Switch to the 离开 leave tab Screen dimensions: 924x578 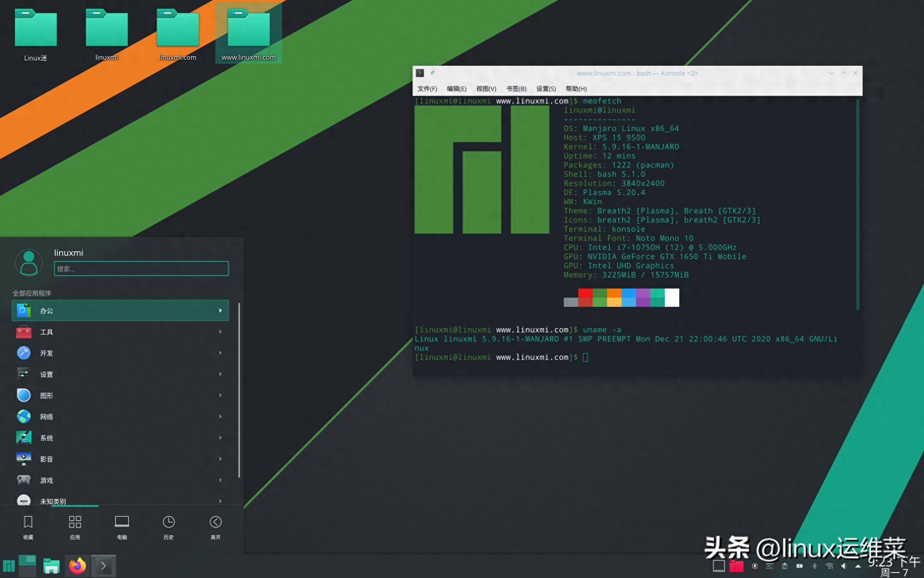(x=216, y=527)
